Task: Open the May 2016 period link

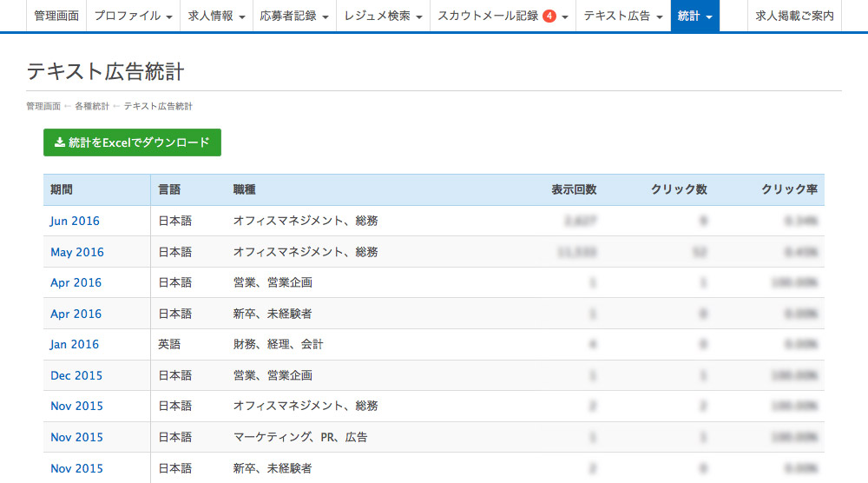Action: click(76, 252)
